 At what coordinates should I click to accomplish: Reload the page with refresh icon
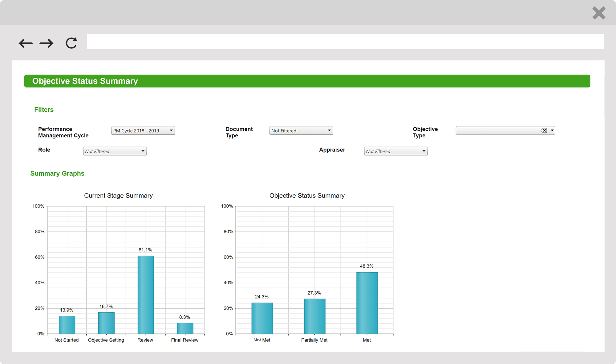71,43
